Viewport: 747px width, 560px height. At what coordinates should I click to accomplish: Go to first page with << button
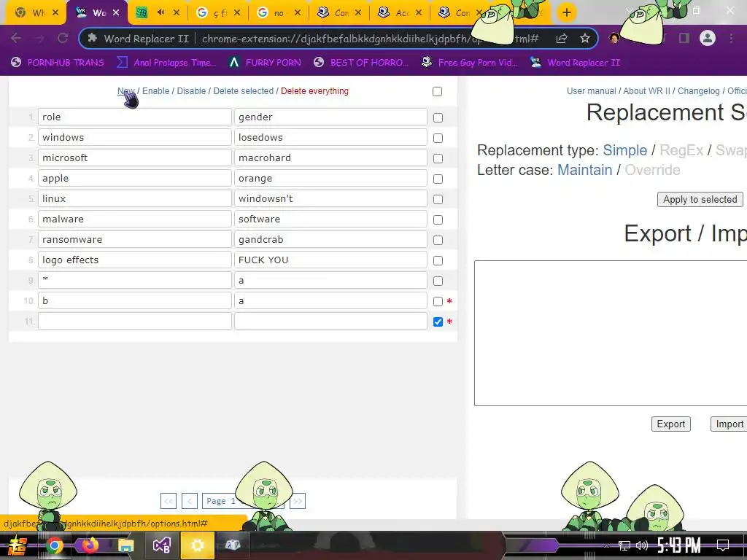click(x=169, y=501)
